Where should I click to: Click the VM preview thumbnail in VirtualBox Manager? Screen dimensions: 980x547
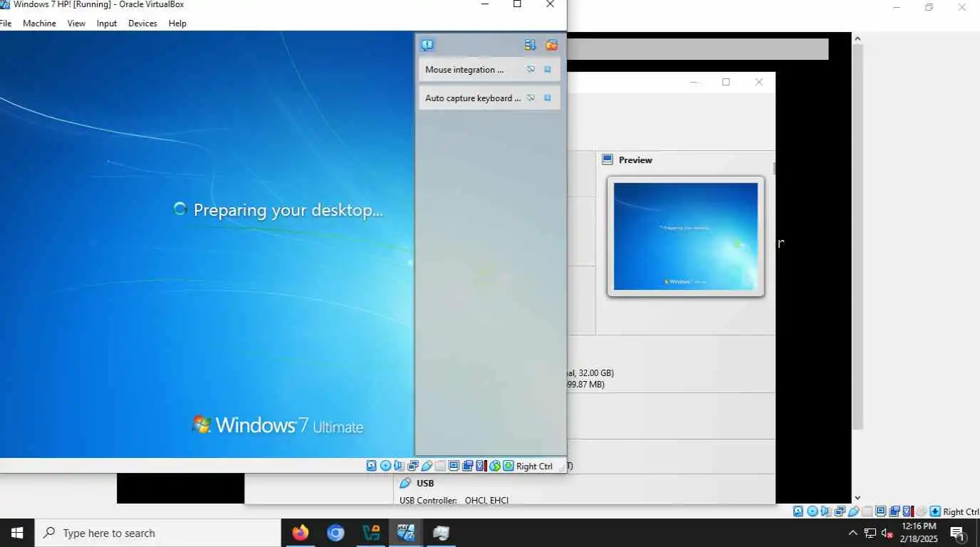pos(686,236)
